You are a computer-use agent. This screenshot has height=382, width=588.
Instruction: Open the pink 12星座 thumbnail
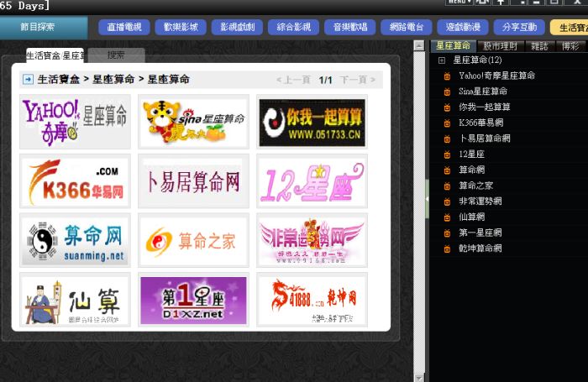pos(312,181)
